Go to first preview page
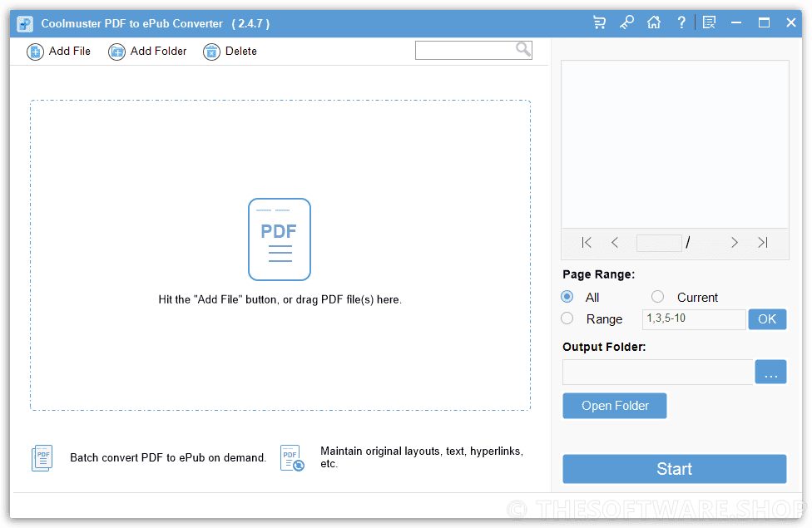Screen dimensions: 812x528 (x=587, y=242)
